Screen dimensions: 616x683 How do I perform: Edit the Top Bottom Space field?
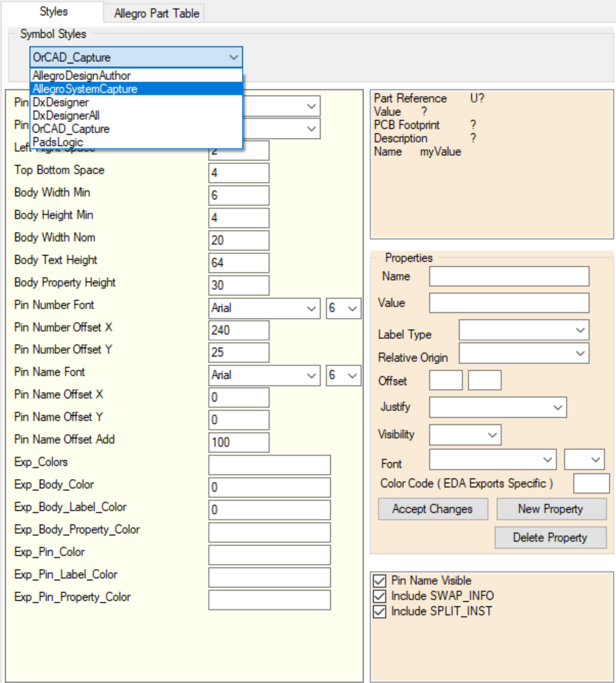(239, 173)
